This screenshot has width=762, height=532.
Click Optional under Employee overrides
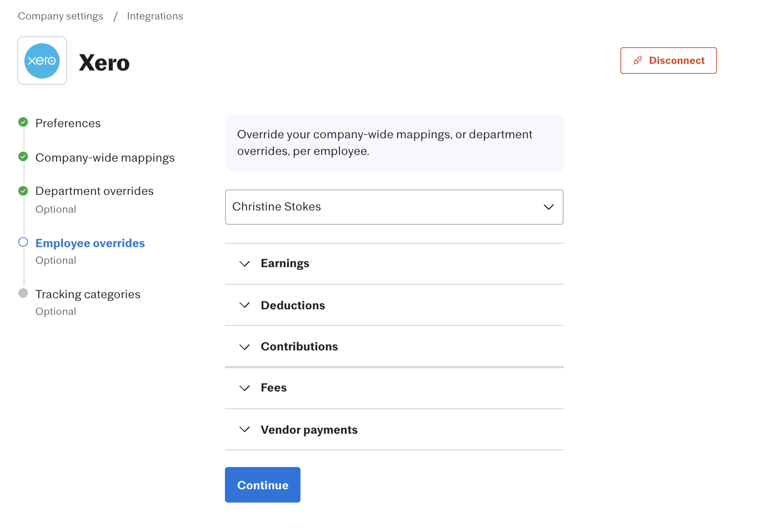point(56,260)
